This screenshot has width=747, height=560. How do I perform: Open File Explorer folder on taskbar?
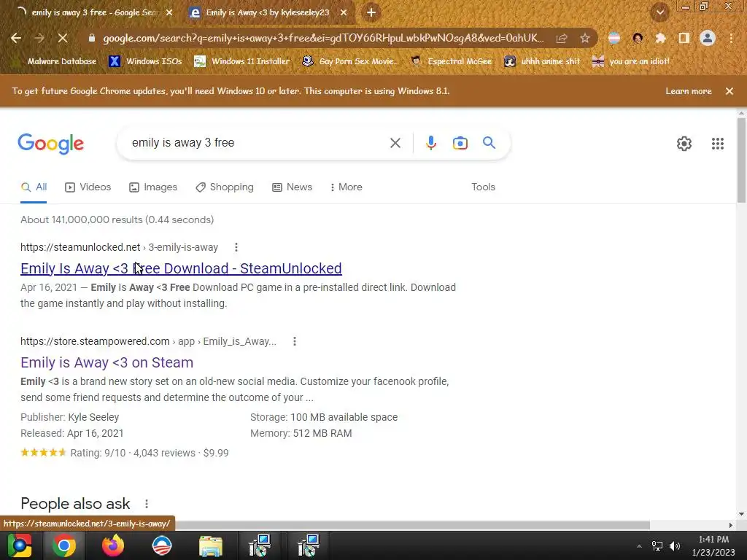[210, 545]
